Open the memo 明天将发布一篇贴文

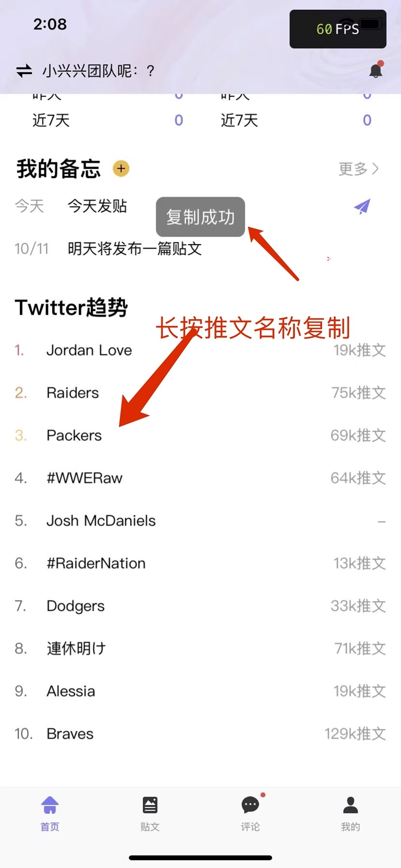point(135,249)
